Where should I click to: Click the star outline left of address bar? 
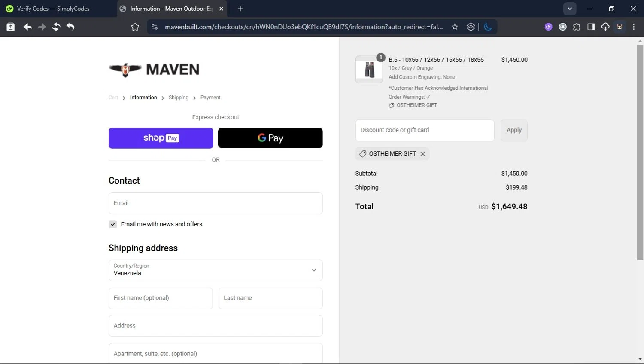[135, 27]
